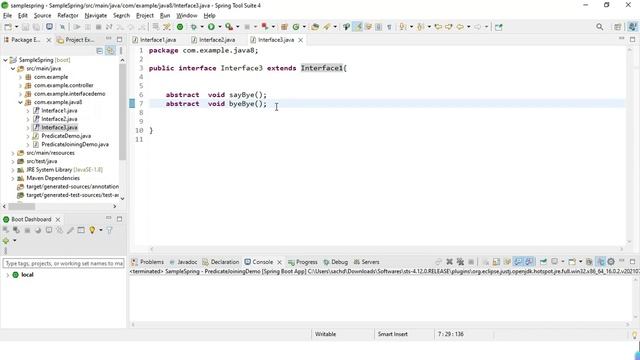This screenshot has height=360, width=640.
Task: Click the New Java Class toolbar icon
Action: click(x=296, y=27)
